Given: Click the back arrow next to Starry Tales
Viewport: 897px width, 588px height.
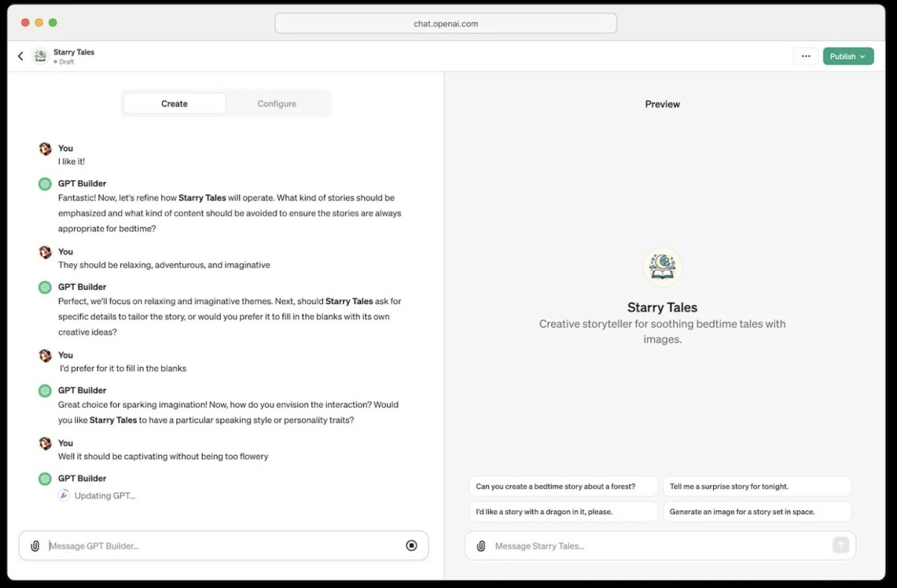Looking at the screenshot, I should click(20, 56).
